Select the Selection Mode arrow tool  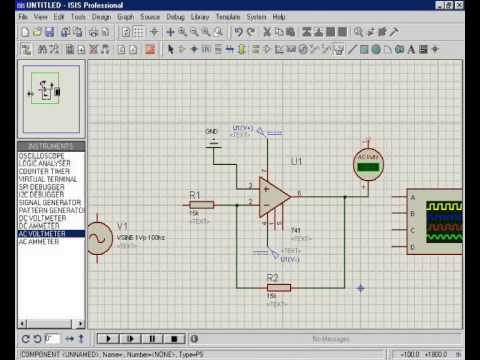point(170,50)
